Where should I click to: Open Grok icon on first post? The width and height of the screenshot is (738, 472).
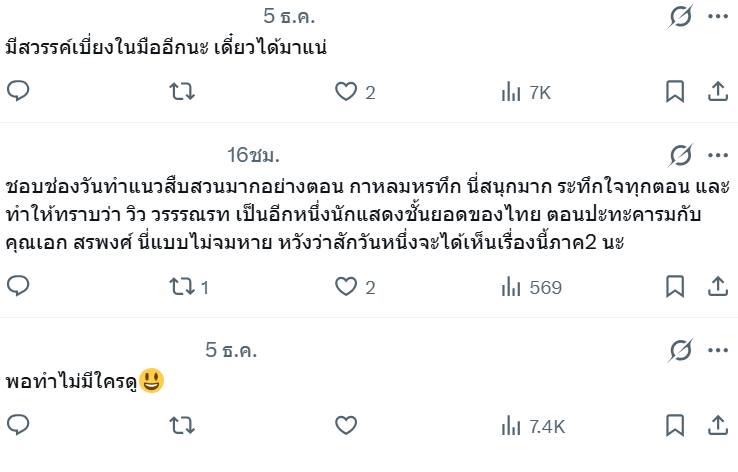tap(680, 17)
